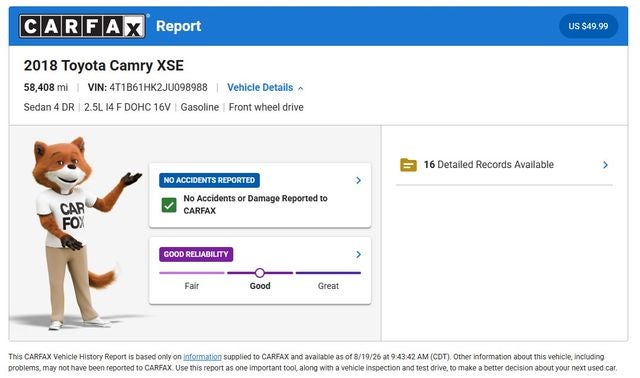Viewport: 640px width, 378px height.
Task: Click the yellow folder records icon
Action: (x=408, y=165)
